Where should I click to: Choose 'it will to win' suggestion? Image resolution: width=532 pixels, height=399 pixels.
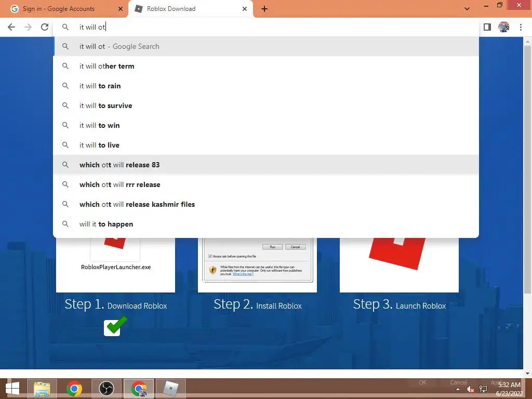click(266, 125)
